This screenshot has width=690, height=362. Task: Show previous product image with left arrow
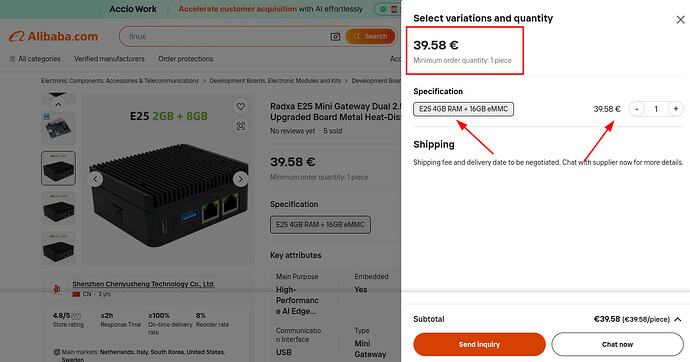[x=95, y=179]
